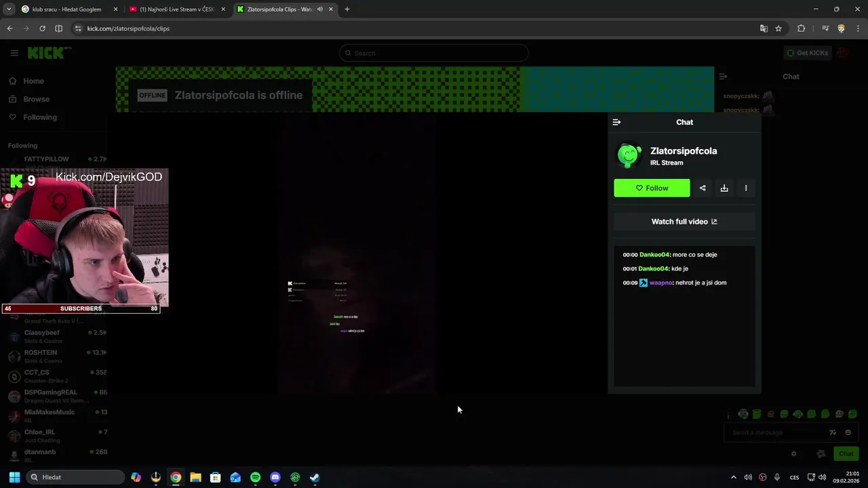
Task: Click waapno username in clip chat
Action: (x=660, y=283)
